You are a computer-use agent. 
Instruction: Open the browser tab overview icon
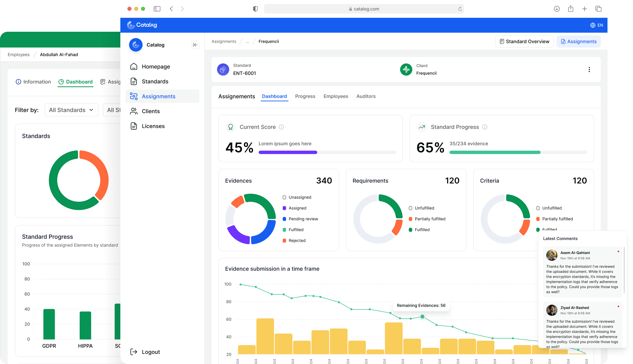pos(598,9)
